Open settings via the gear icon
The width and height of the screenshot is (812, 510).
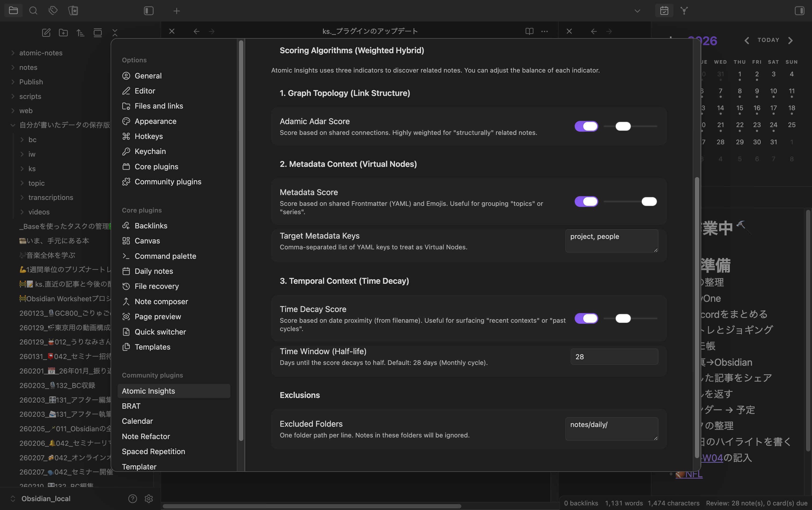(149, 498)
